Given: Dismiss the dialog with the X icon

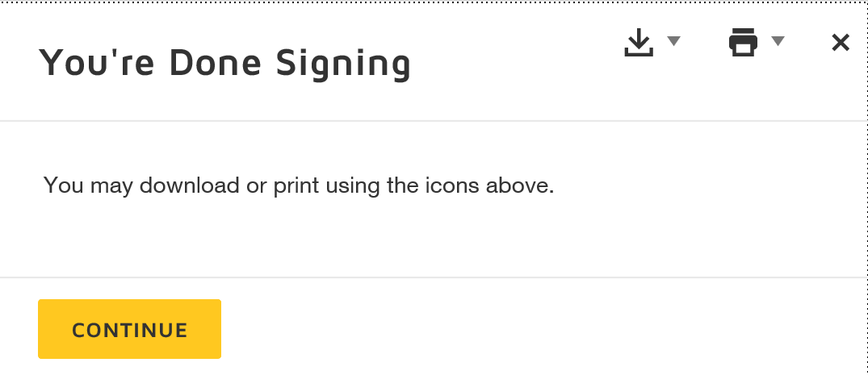Looking at the screenshot, I should pos(841,43).
